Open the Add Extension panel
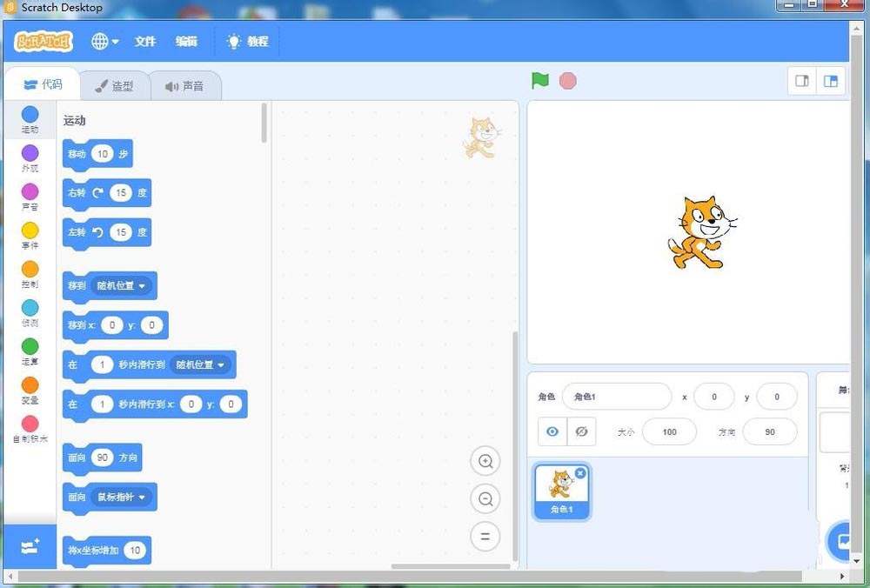This screenshot has width=870, height=588. point(30,547)
